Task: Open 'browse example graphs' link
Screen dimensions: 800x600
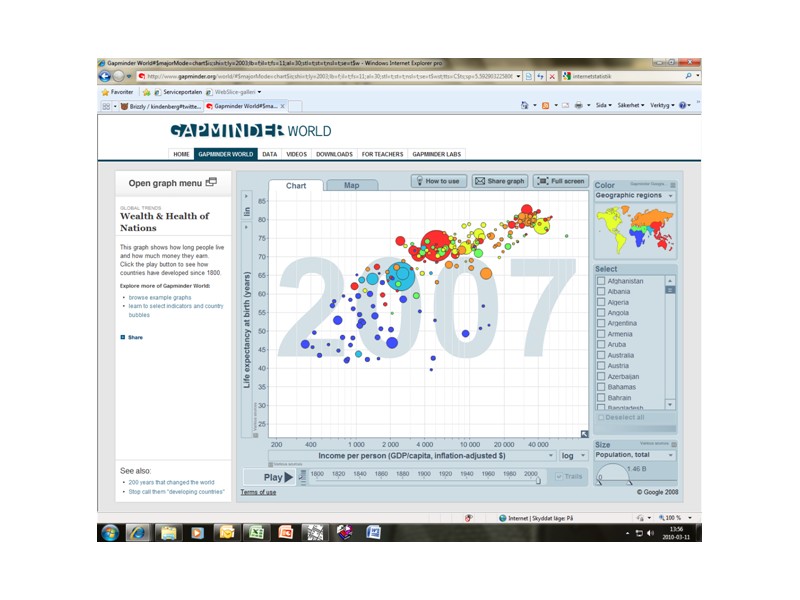Action: pos(160,297)
